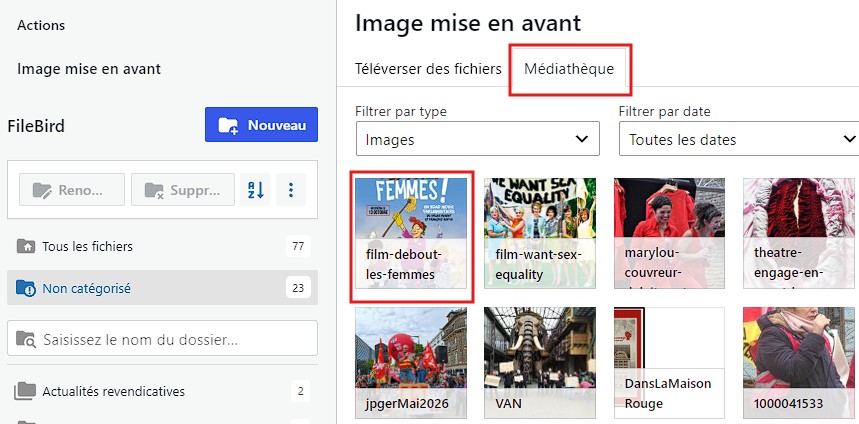Sort folders with the A-Z icon
The image size is (859, 424).
pos(255,190)
